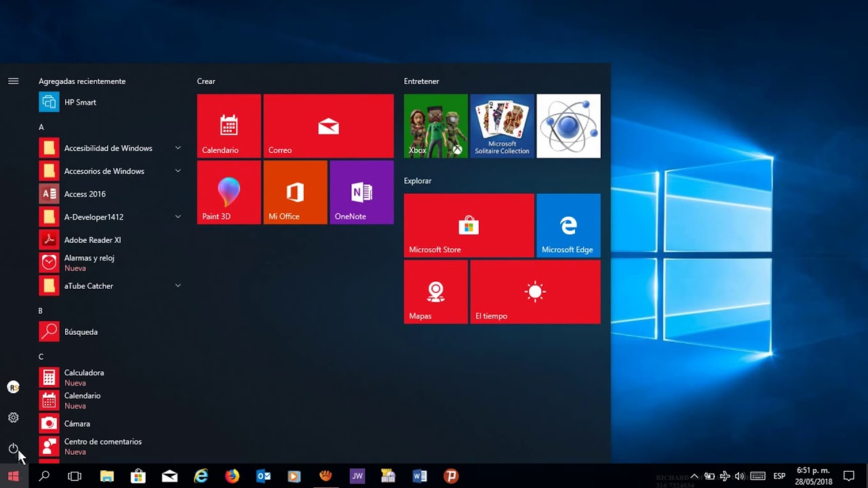Click airplane mode network tray icon
Viewport: 868px width, 488px height.
pos(725,476)
